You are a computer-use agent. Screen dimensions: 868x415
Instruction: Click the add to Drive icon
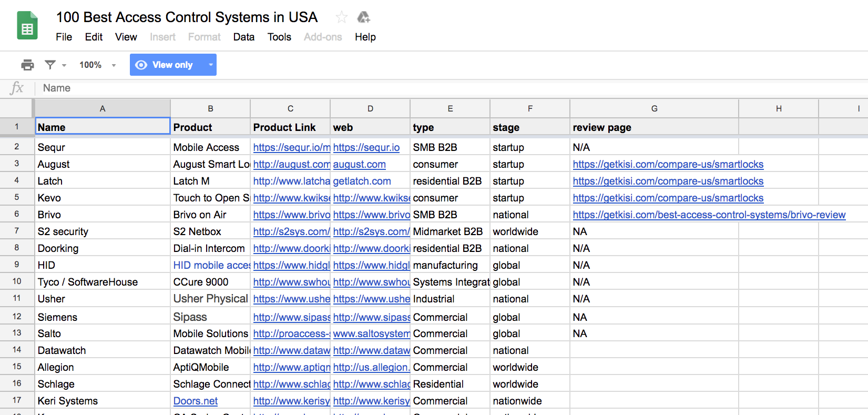coord(363,17)
